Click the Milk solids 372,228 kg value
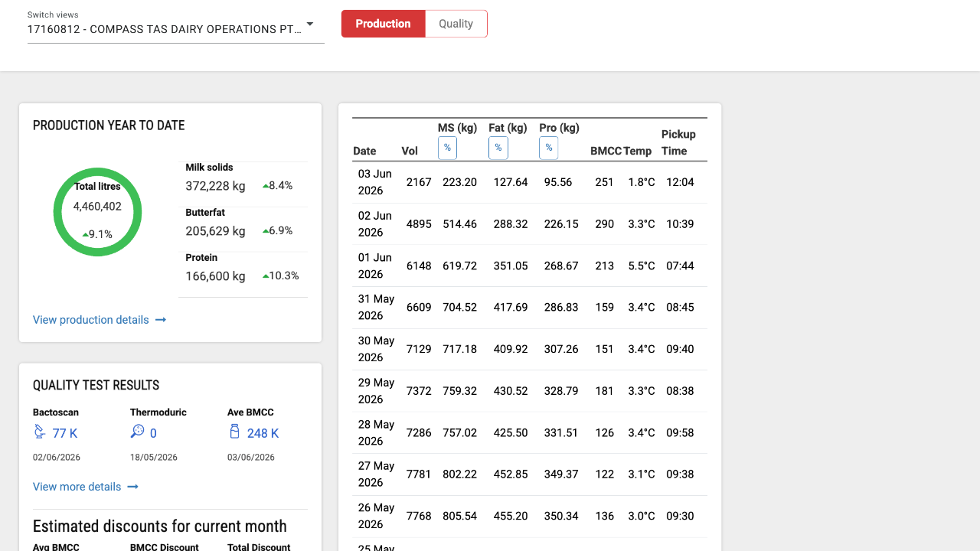The height and width of the screenshot is (551, 980). [x=215, y=186]
